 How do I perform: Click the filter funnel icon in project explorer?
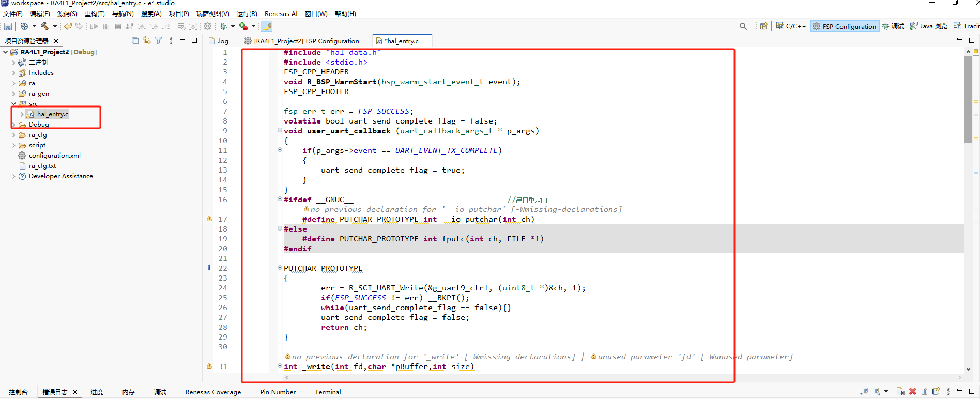pos(159,40)
